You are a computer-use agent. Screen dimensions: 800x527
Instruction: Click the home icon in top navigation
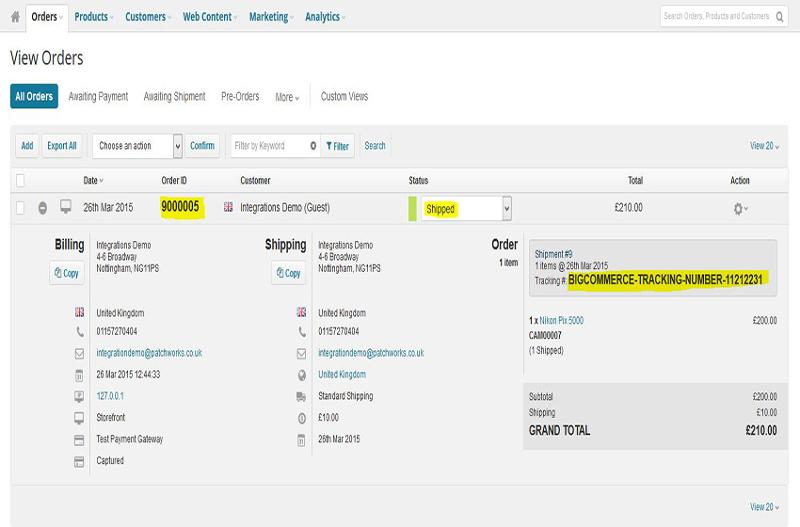click(x=15, y=17)
